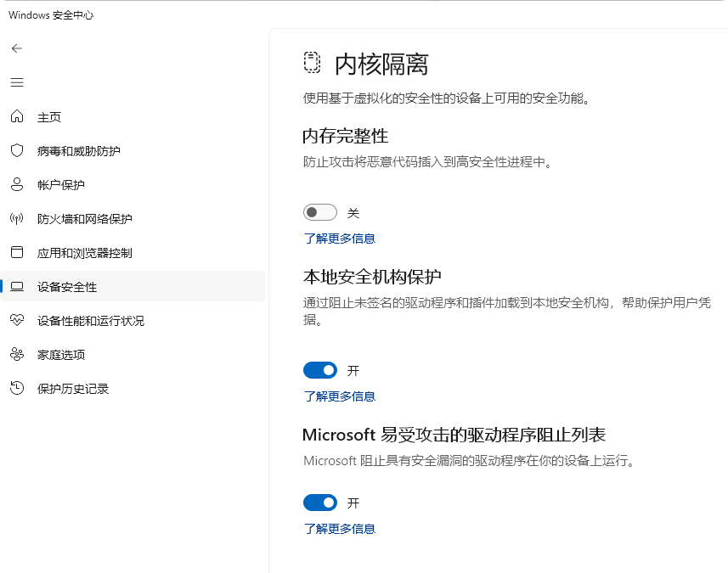The image size is (728, 573).
Task: Enable the 内存完整性 toggle
Action: 320,211
